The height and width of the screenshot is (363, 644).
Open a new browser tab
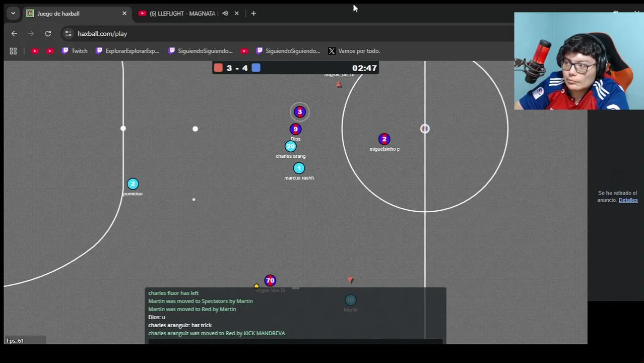click(x=253, y=14)
